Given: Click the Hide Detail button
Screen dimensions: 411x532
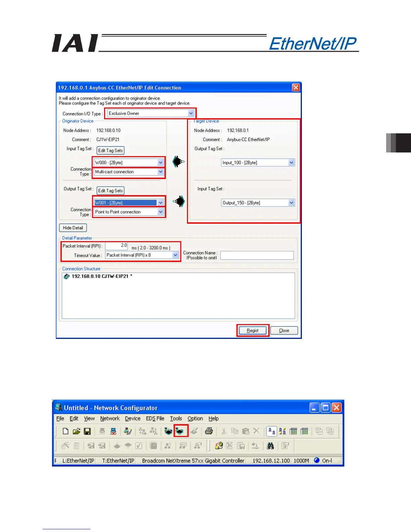Looking at the screenshot, I should pos(73,228).
